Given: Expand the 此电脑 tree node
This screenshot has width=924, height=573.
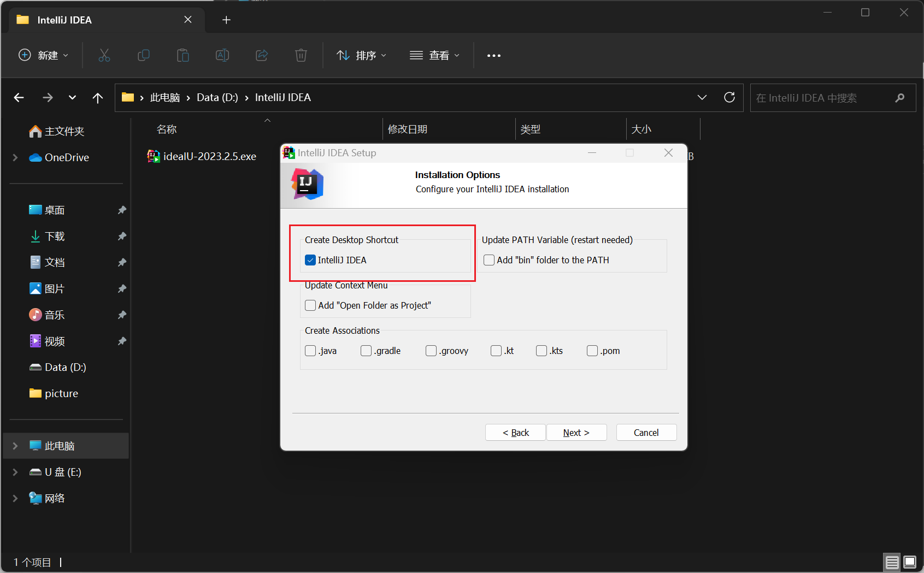Looking at the screenshot, I should click(x=15, y=446).
